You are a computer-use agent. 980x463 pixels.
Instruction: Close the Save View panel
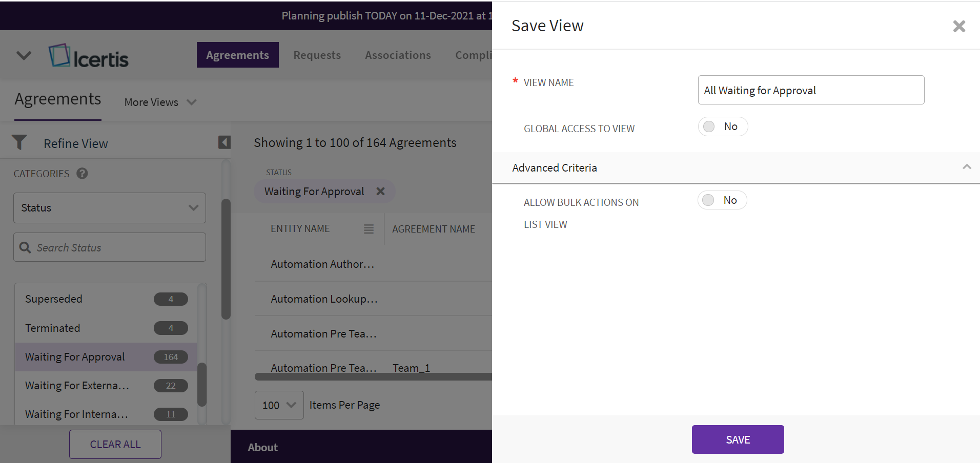coord(958,26)
